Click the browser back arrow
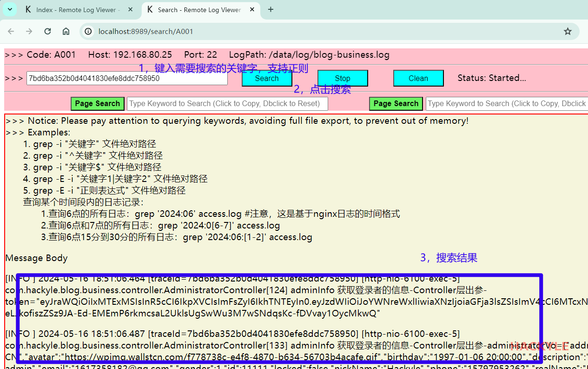Image resolution: width=588 pixels, height=369 pixels. pyautogui.click(x=11, y=31)
